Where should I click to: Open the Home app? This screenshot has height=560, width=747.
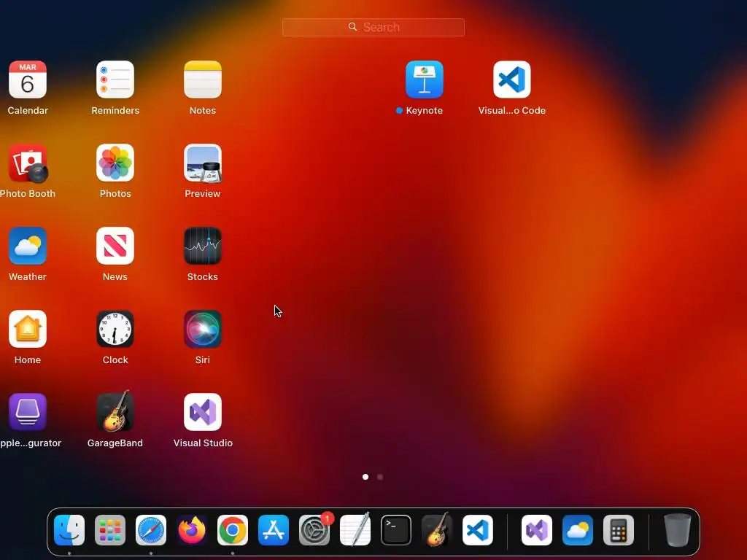tap(28, 329)
